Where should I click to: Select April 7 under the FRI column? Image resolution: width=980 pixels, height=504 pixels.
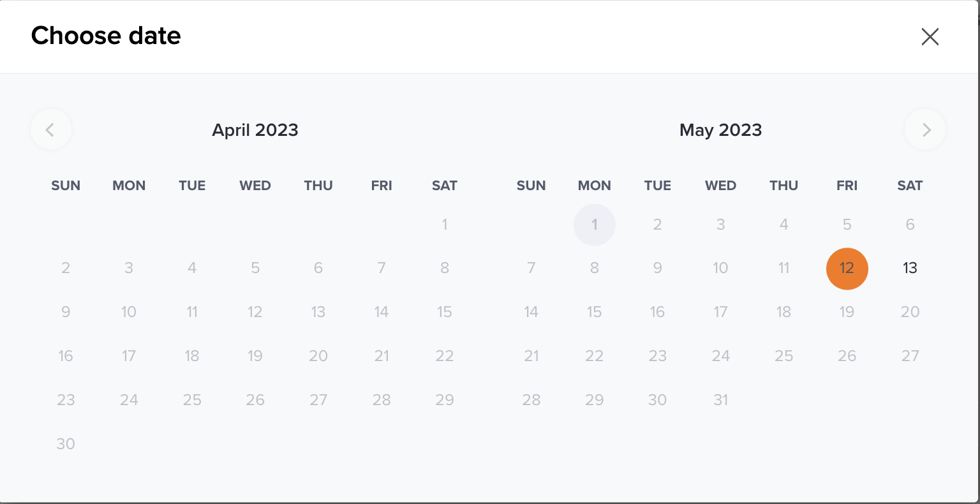tap(382, 268)
